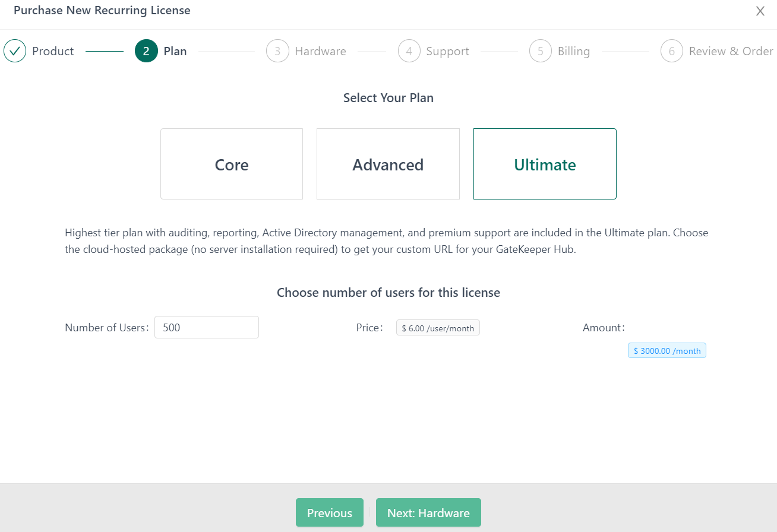
Task: Open the Billing step label
Action: [573, 52]
